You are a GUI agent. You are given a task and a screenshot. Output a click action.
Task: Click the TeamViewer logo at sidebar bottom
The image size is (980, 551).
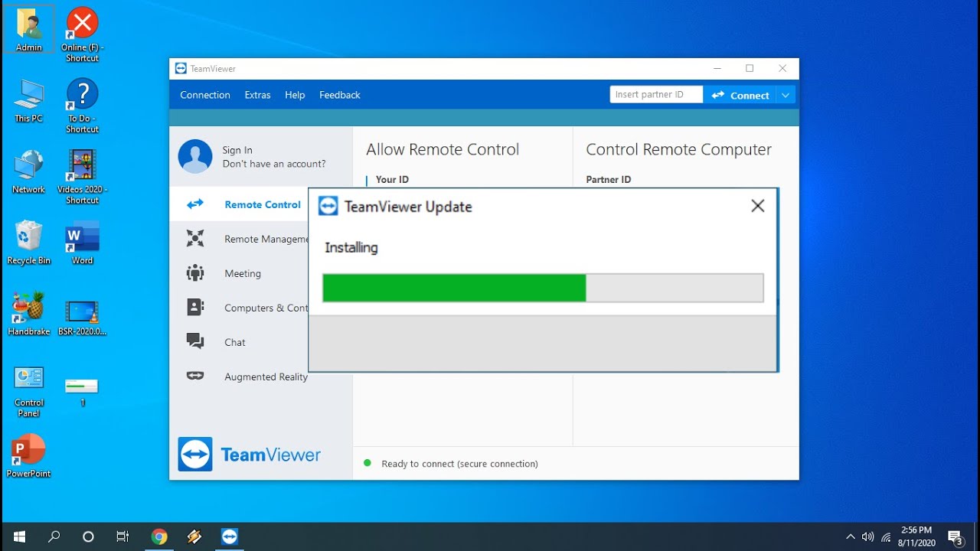[x=250, y=455]
